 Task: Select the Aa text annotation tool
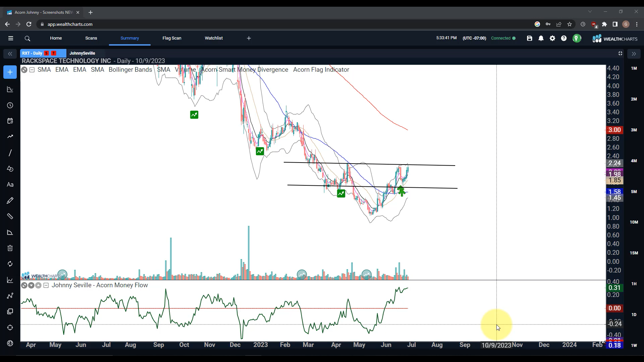click(10, 185)
